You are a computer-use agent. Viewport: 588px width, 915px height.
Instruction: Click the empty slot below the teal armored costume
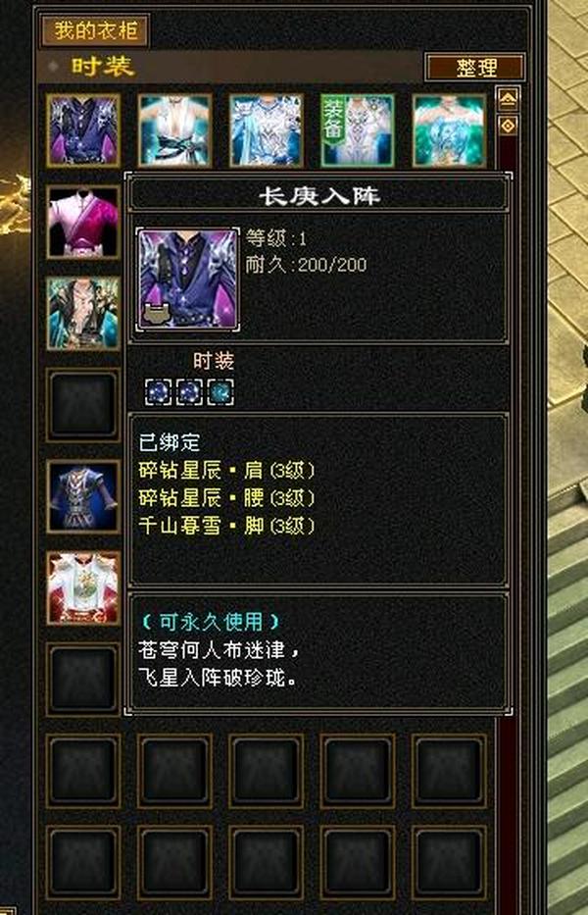click(83, 405)
